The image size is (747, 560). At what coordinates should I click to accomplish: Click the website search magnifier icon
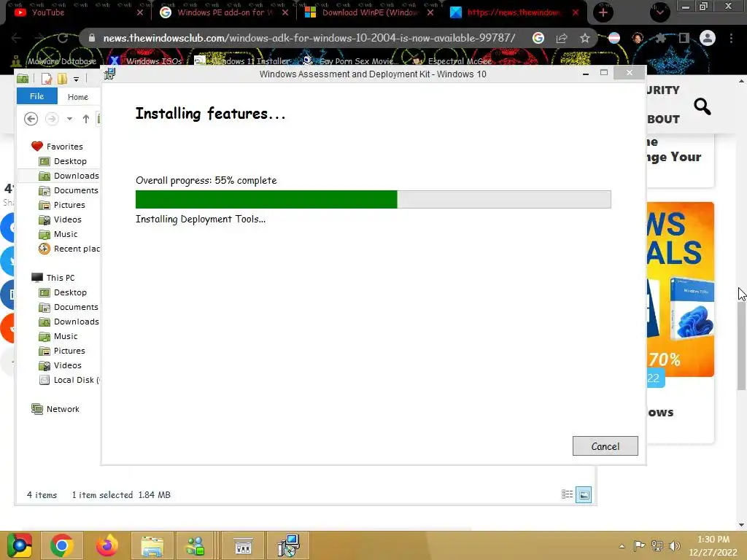coord(703,106)
